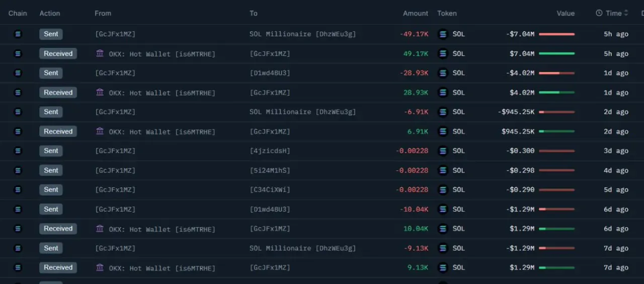Screen dimensions: 644x284
Task: Click the SOL token icon in the -$0.300 row
Action: pyautogui.click(x=443, y=151)
